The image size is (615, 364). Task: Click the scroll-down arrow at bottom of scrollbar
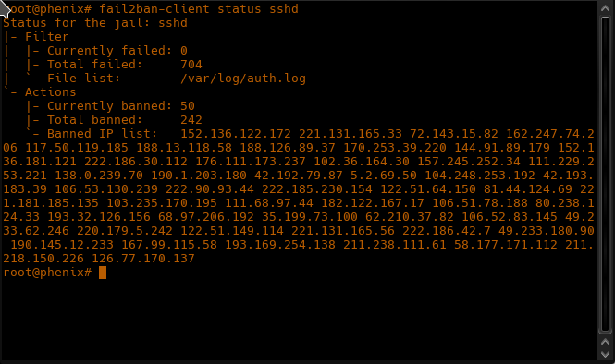[x=605, y=354]
